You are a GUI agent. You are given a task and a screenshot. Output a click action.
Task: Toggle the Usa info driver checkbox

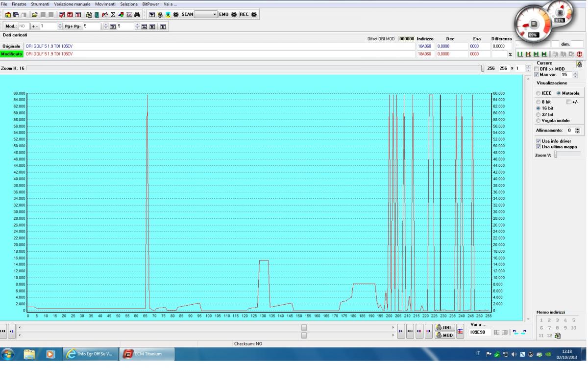(x=539, y=141)
